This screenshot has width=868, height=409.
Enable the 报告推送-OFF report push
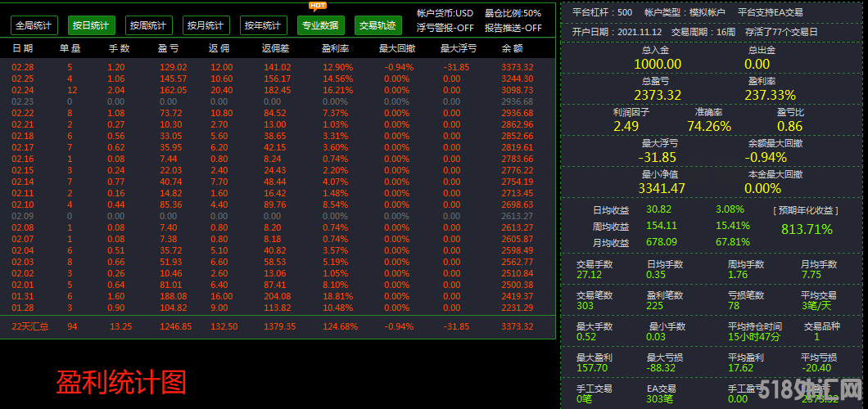coord(513,27)
